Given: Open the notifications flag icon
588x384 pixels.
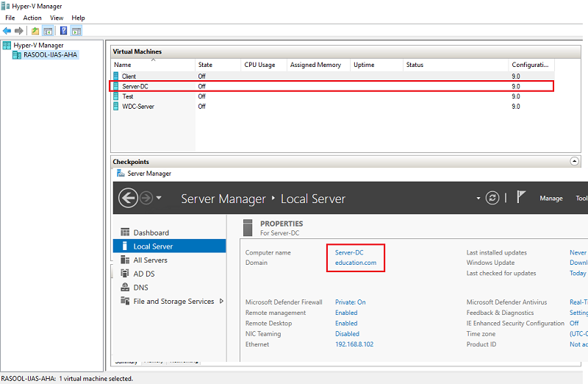Looking at the screenshot, I should click(521, 197).
